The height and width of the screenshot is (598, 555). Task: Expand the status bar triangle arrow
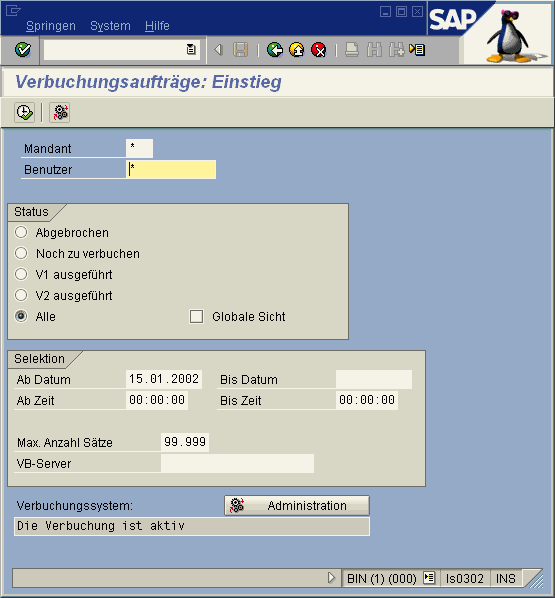[x=331, y=578]
